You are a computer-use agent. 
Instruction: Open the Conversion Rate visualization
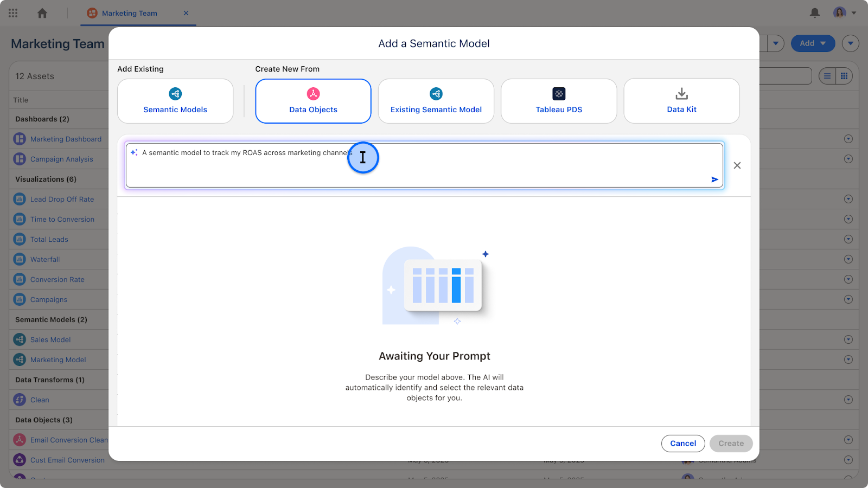pyautogui.click(x=58, y=279)
